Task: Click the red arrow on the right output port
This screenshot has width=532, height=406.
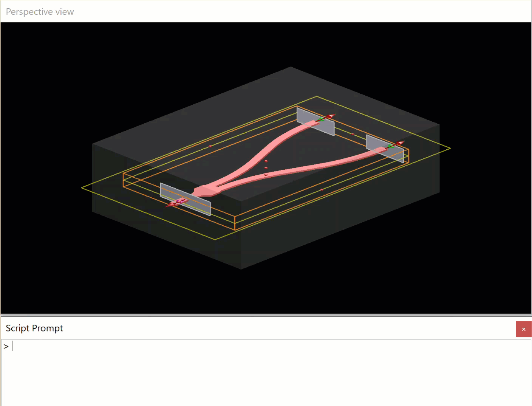Action: (x=399, y=144)
